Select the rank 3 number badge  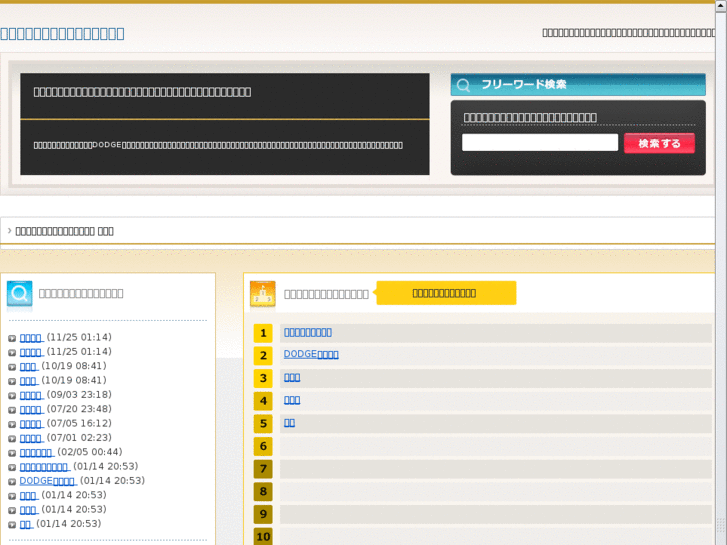click(x=263, y=378)
